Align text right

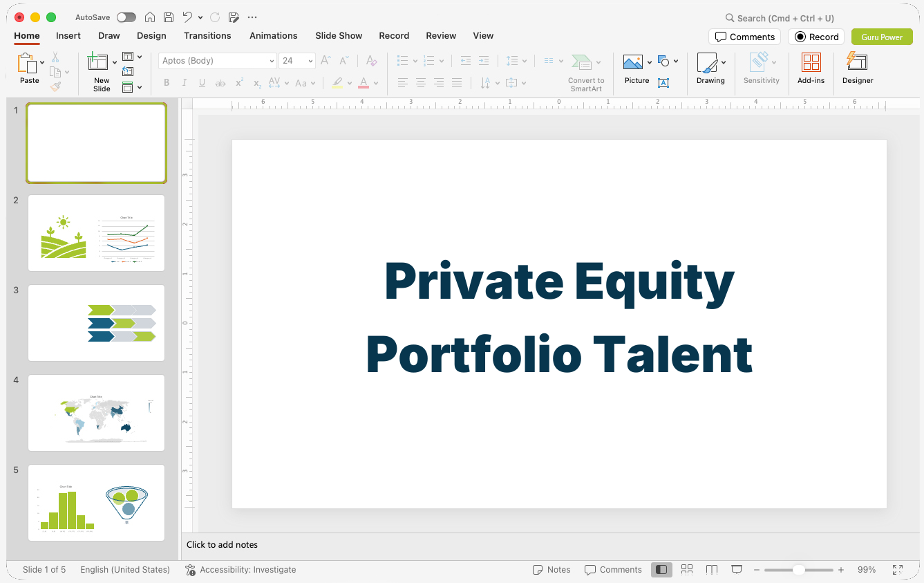[x=438, y=83]
